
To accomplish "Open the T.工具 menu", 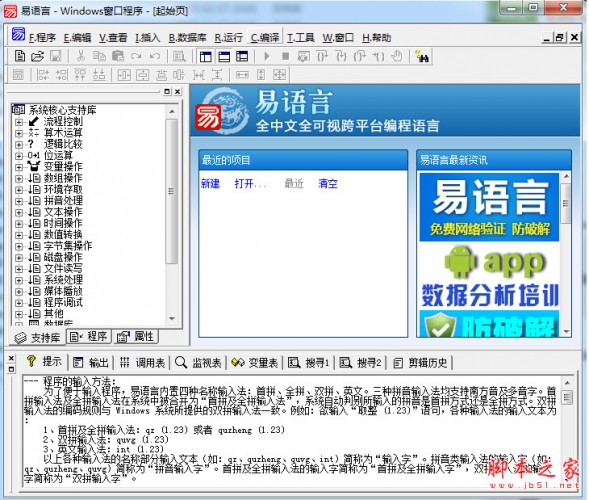I will [301, 38].
